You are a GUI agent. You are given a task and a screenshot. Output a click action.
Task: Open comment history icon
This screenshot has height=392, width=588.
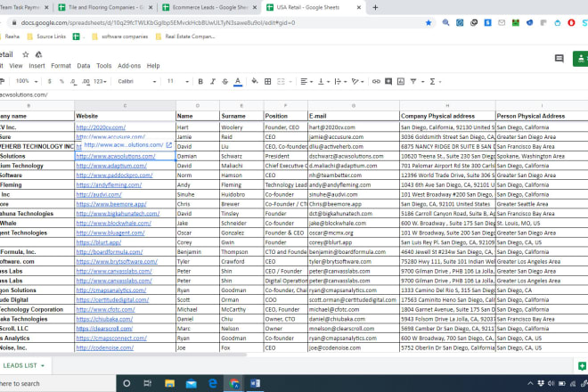[x=559, y=59]
